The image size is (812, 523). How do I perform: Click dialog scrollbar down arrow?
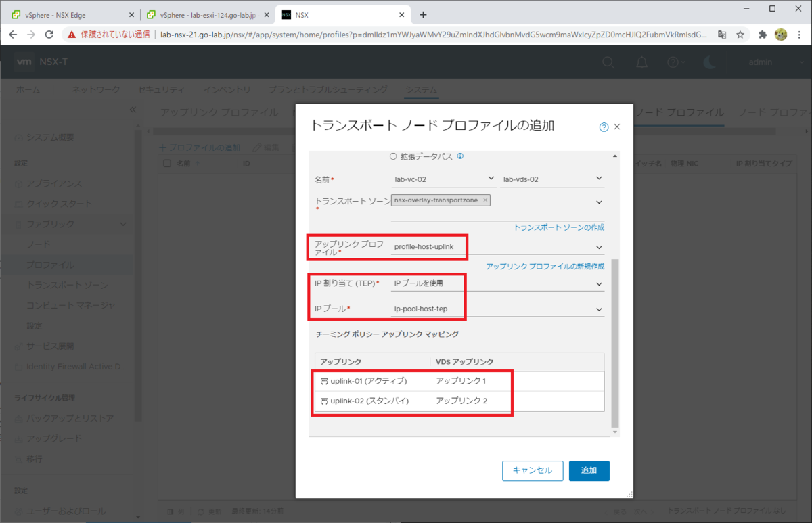[614, 432]
